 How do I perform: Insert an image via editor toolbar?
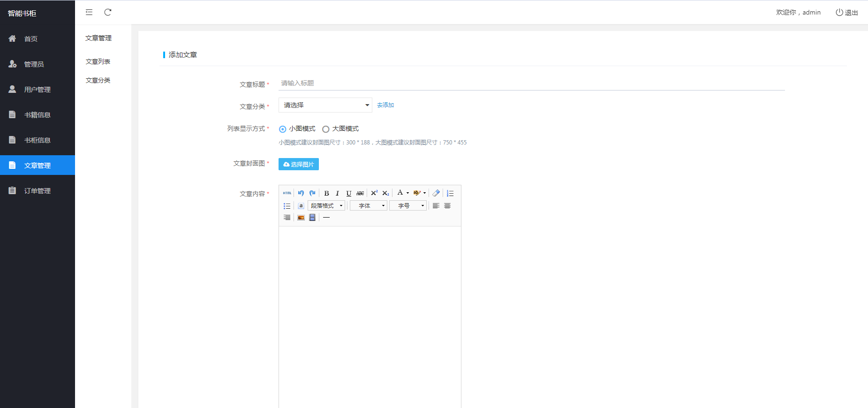(301, 218)
